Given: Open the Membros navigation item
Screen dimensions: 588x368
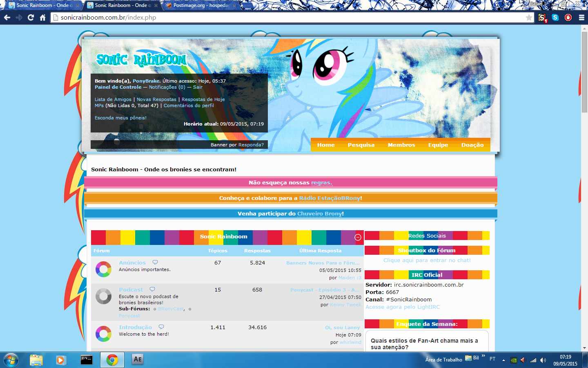Looking at the screenshot, I should point(401,145).
